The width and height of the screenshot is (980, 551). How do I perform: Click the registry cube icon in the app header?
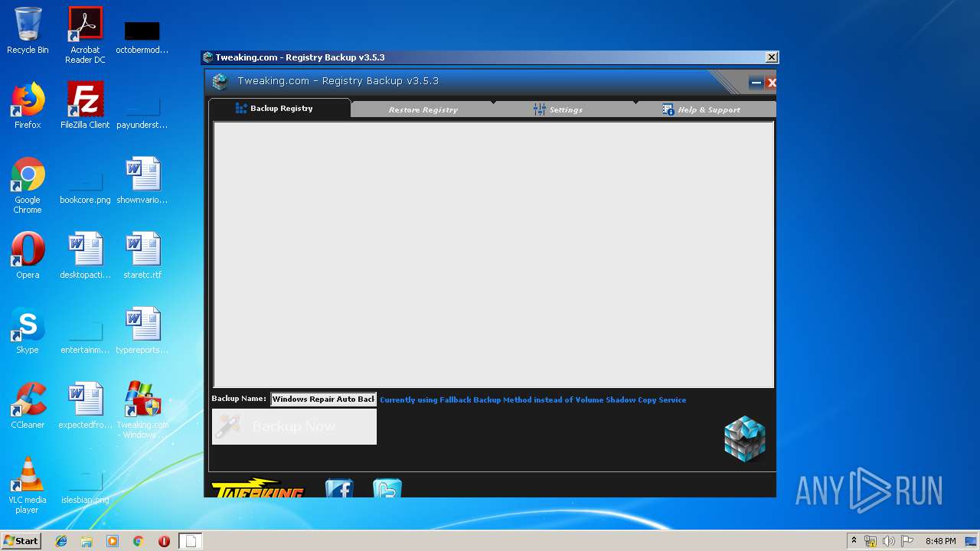click(220, 81)
